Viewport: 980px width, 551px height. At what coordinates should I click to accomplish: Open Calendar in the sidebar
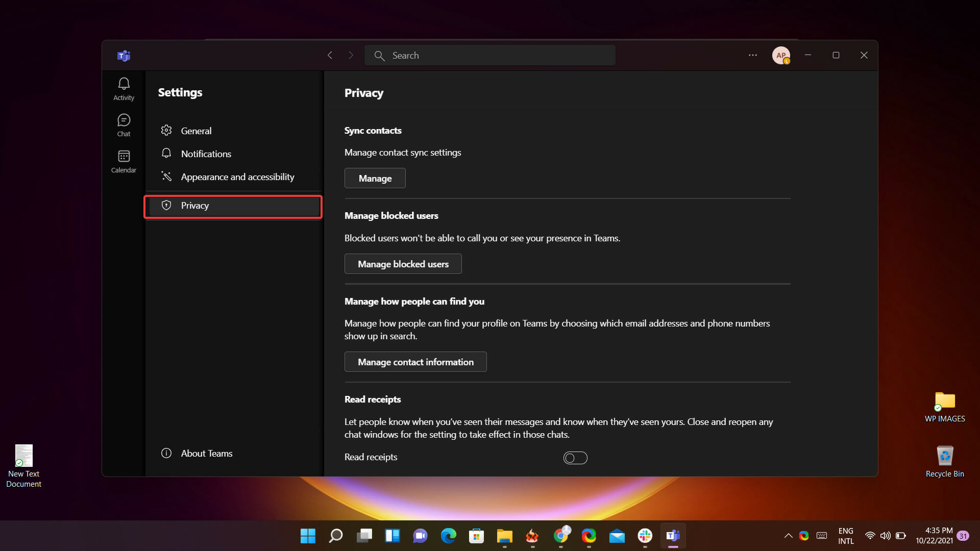124,161
